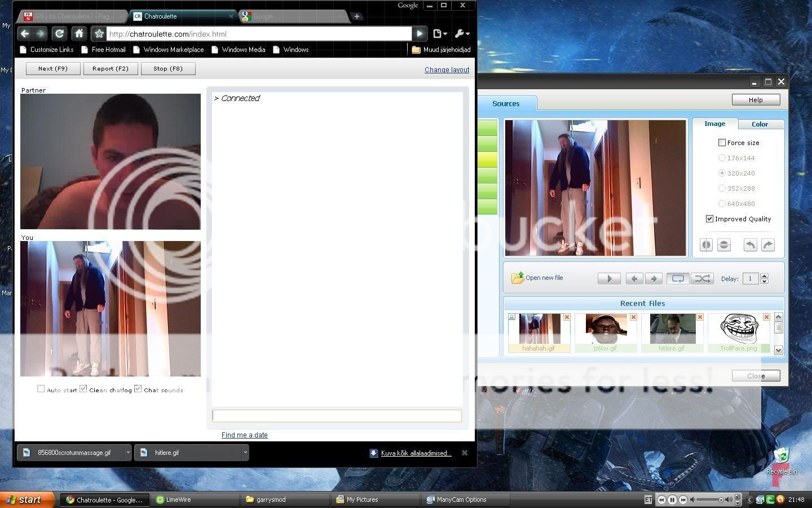812x508 pixels.
Task: Open the browser home page
Action: (79, 34)
